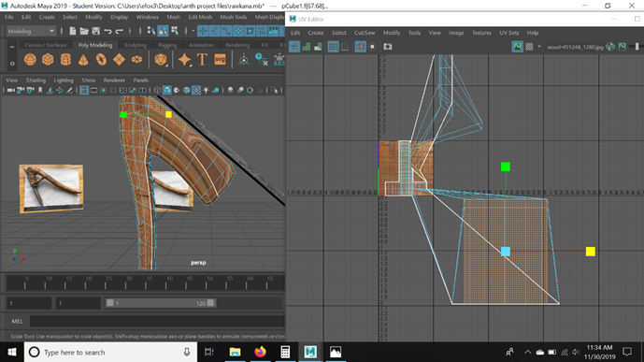The width and height of the screenshot is (644, 362).
Task: Switch to the Rendering shelf tab
Action: 237,45
